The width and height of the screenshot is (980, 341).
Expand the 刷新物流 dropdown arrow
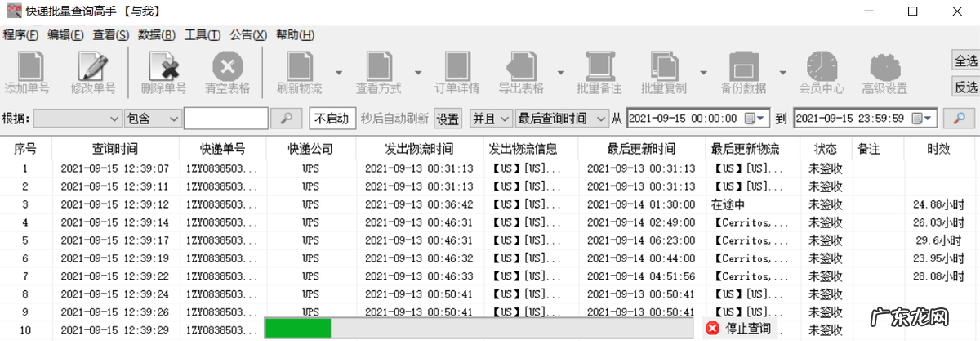(338, 71)
